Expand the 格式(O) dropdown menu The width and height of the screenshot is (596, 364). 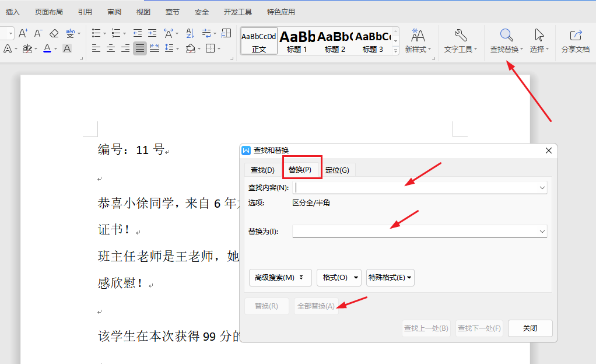click(x=339, y=277)
